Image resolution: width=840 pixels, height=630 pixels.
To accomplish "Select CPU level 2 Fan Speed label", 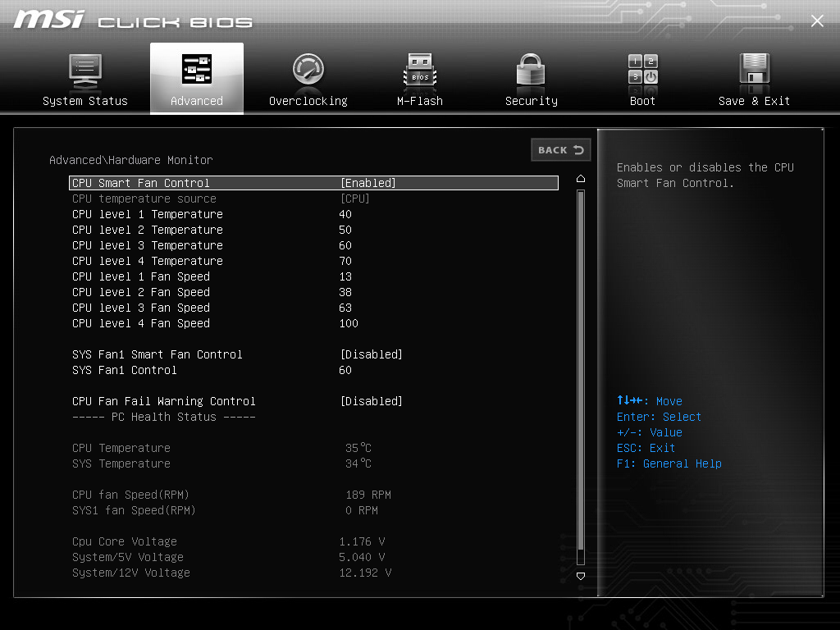I will point(141,292).
